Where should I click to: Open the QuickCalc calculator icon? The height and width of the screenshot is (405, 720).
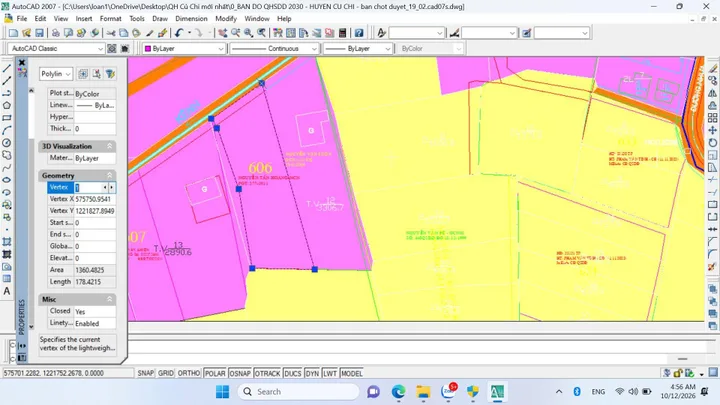tap(342, 33)
